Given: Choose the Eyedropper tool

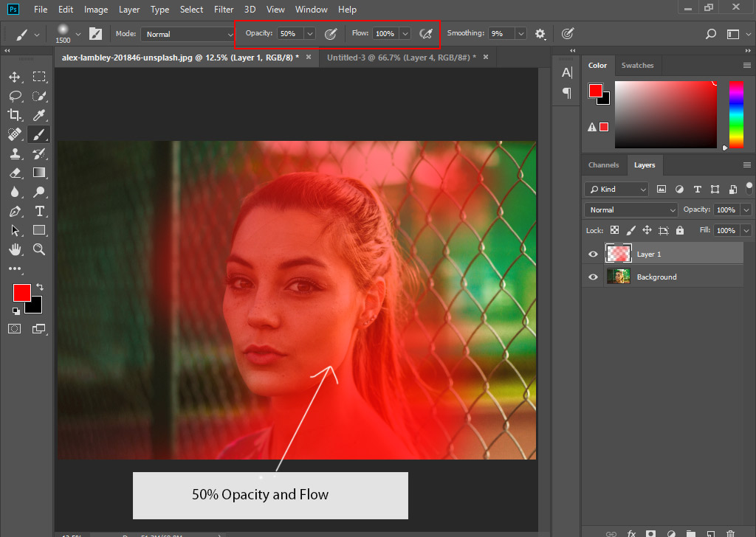Looking at the screenshot, I should (x=39, y=115).
